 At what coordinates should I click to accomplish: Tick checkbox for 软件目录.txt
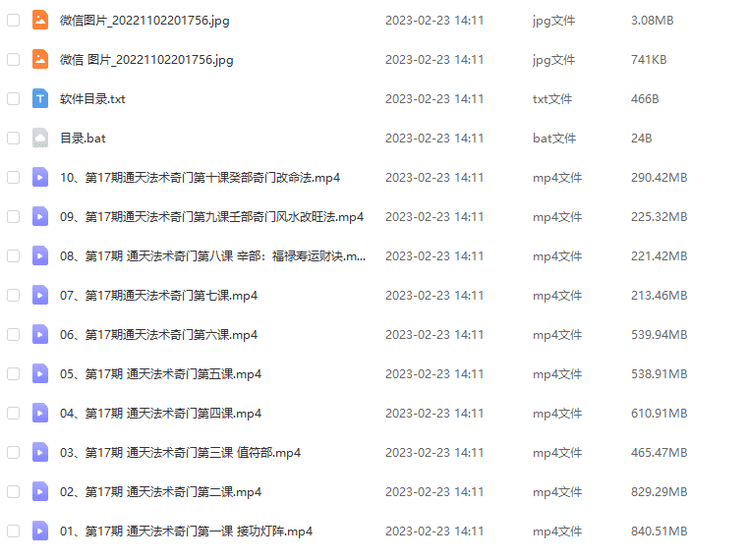[14, 98]
